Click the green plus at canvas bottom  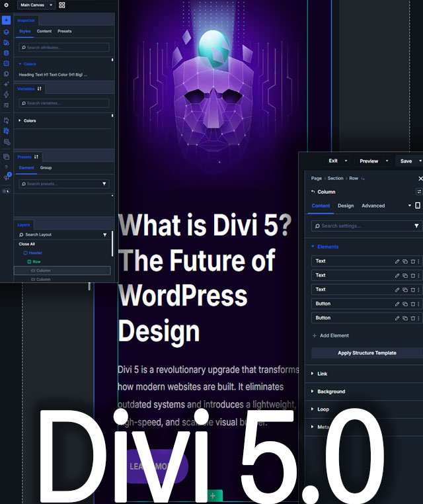[x=213, y=495]
